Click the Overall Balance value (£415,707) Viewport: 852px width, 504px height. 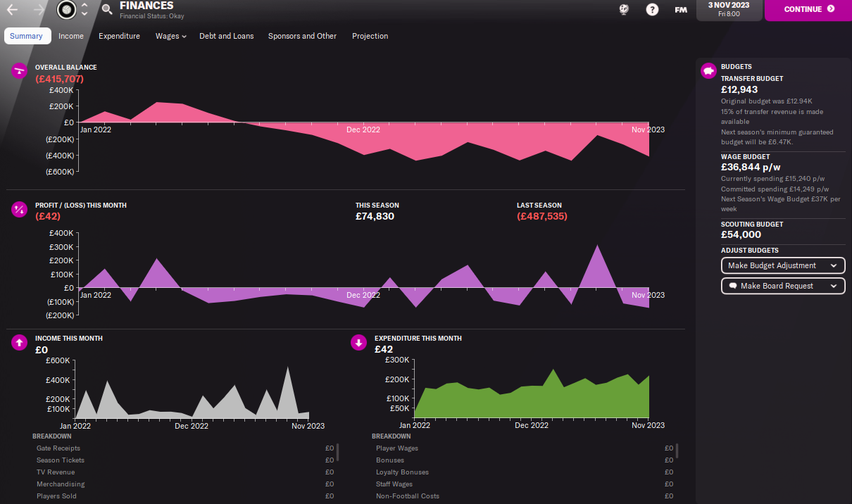coord(59,79)
